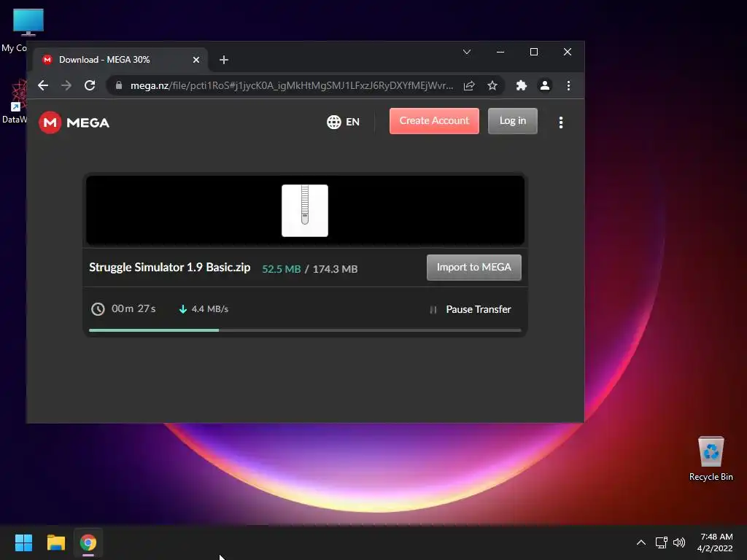This screenshot has width=747, height=560.
Task: Click the remaining-time clock icon
Action: click(98, 309)
